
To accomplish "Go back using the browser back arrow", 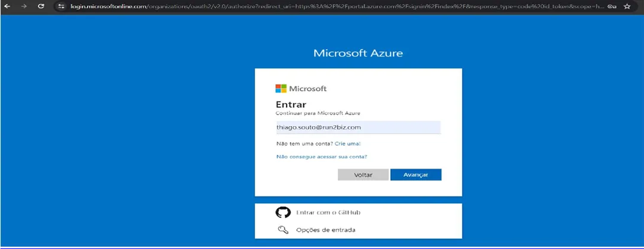I will pyautogui.click(x=7, y=7).
